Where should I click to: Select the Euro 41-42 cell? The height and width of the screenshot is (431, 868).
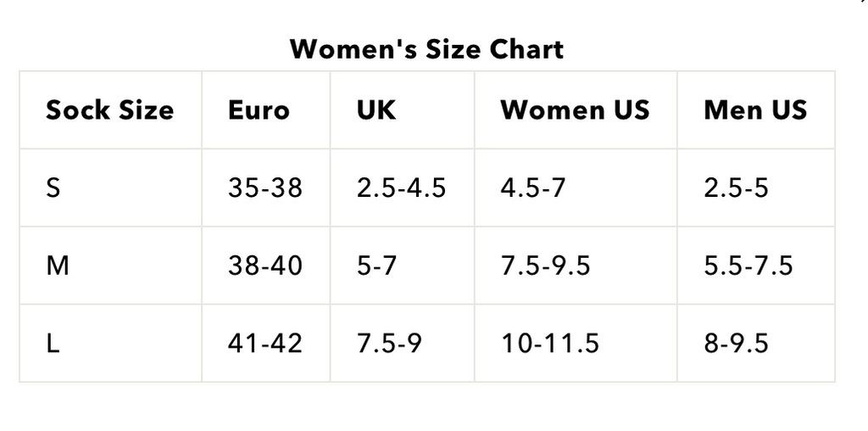coord(264,344)
